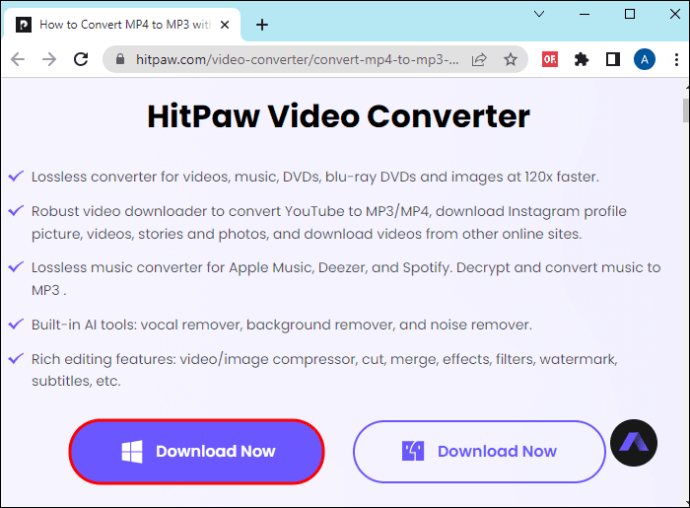Screen dimensions: 690x508
Task: Click the Built-in AI tools line
Action: point(282,325)
